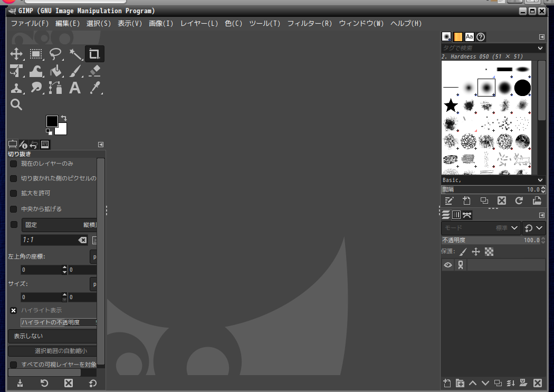Select the Zoom magnifier tool
This screenshot has width=554, height=392.
point(16,104)
